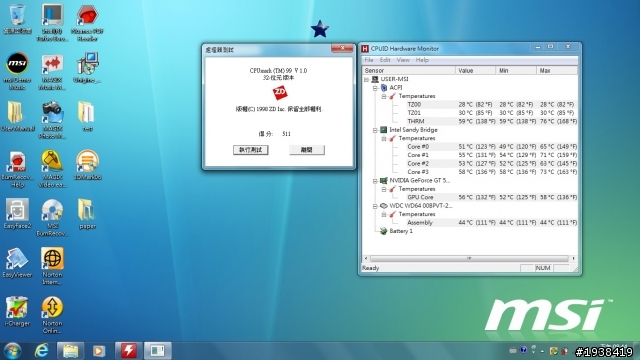This screenshot has width=640, height=360.
Task: Click the Max column header
Action: click(x=557, y=70)
